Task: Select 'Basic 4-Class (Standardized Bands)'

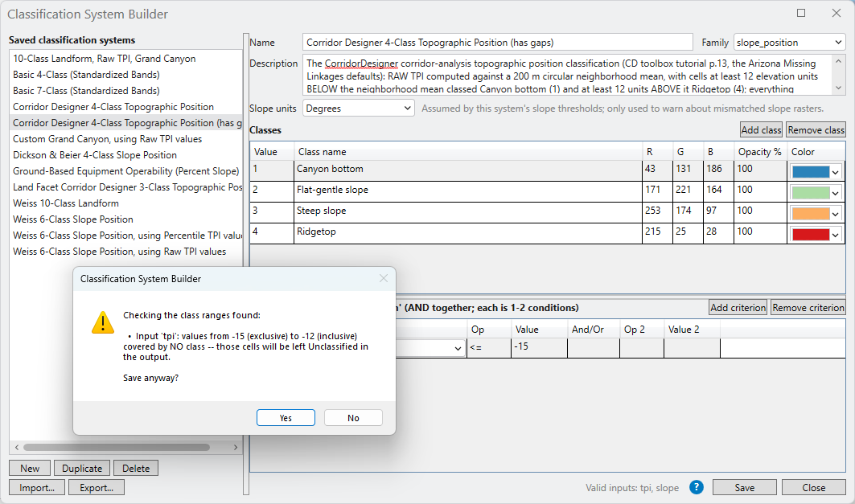Action: 125,75
